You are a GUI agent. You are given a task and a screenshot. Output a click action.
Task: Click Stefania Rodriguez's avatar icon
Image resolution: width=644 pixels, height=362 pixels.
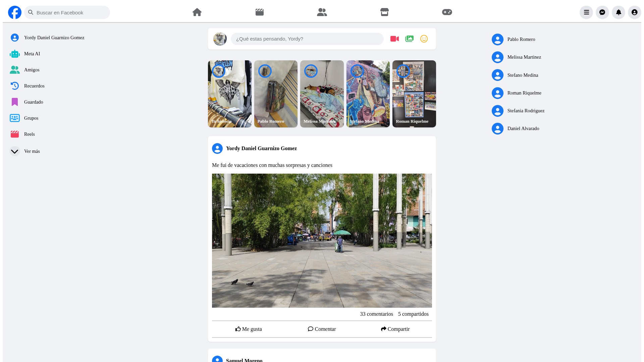pos(497,111)
